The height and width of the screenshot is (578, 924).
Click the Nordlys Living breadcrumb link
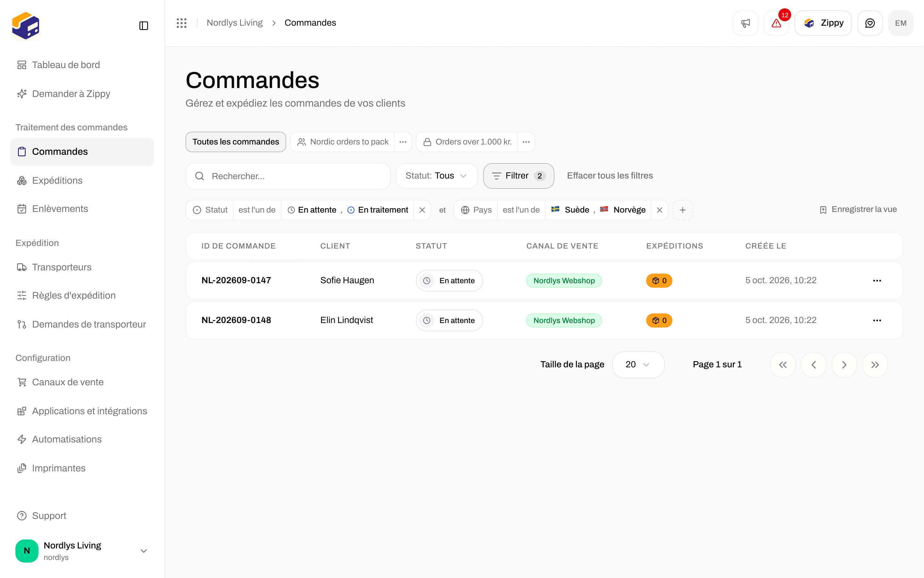coord(235,23)
